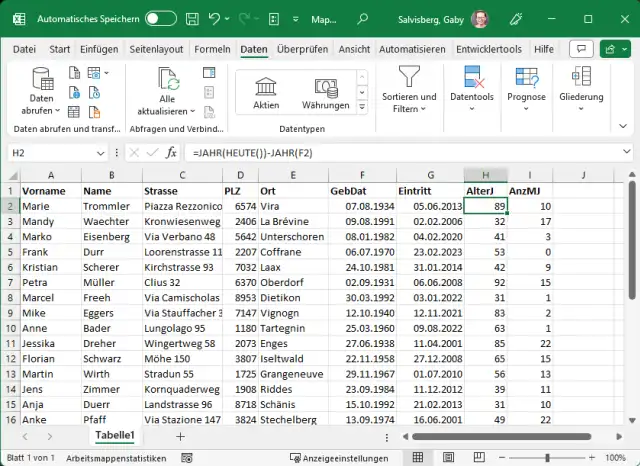Viewport: 640px width, 466px height.
Task: Switch to the Formeln ribbon tab
Action: tap(212, 49)
